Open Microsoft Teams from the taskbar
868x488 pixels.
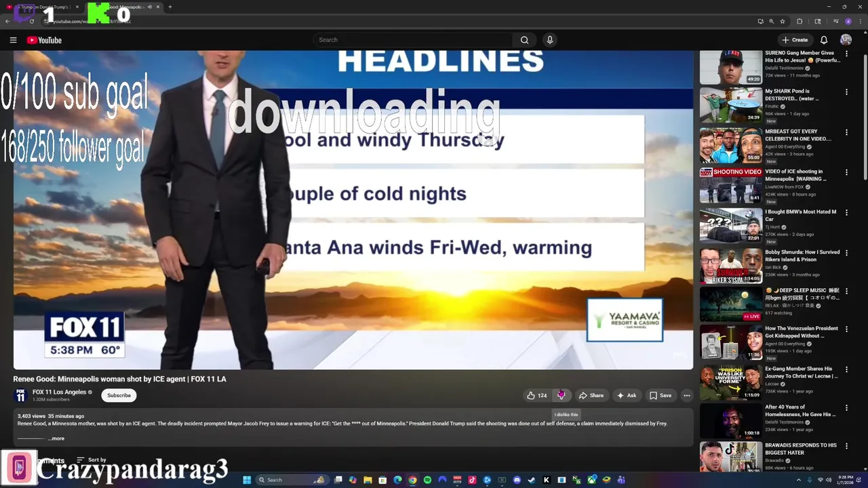point(621,480)
